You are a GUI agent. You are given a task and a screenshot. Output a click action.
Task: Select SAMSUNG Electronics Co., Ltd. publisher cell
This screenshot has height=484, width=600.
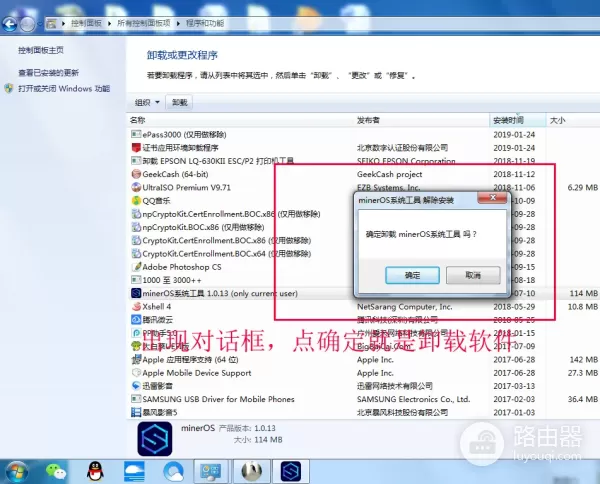(413, 399)
